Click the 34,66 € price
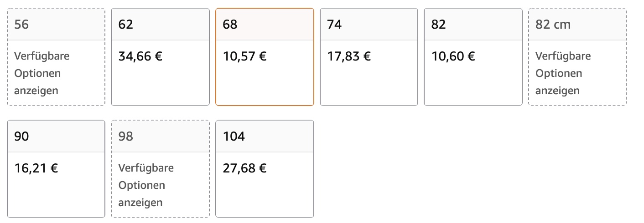Screen dimensions: 644x223 (x=140, y=56)
